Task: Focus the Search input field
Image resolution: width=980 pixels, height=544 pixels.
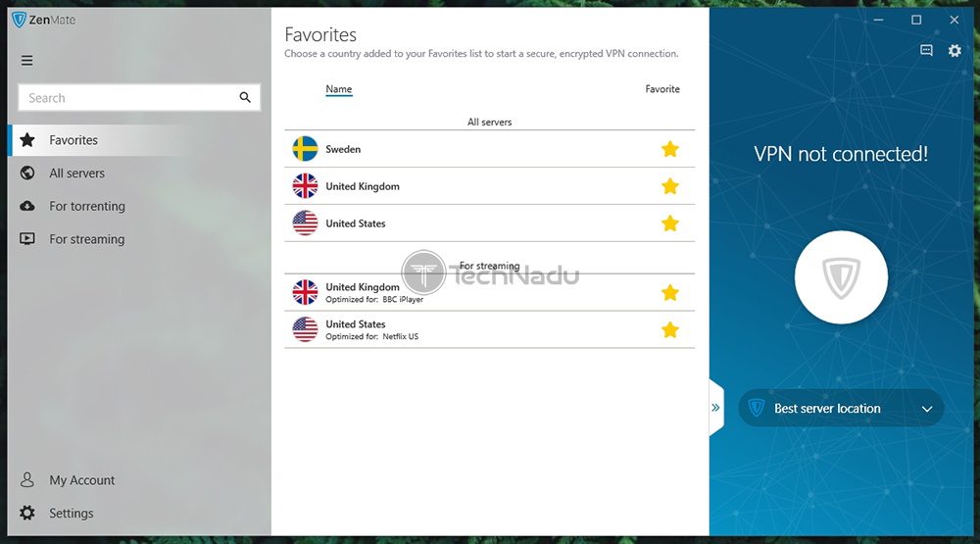Action: click(x=139, y=98)
